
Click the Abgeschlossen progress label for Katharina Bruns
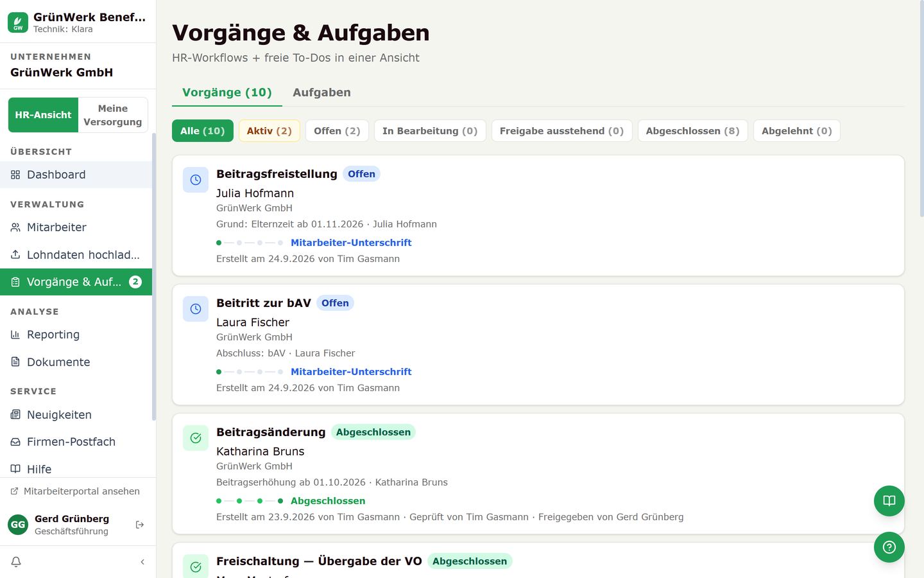click(328, 501)
